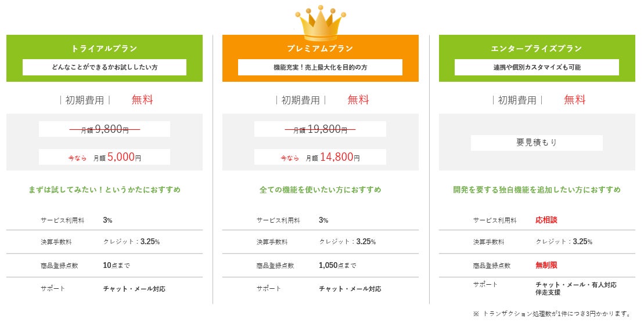This screenshot has width=644, height=330.
Task: Click the 機能充実！売上最大化を目的の方 label
Action: pyautogui.click(x=320, y=67)
